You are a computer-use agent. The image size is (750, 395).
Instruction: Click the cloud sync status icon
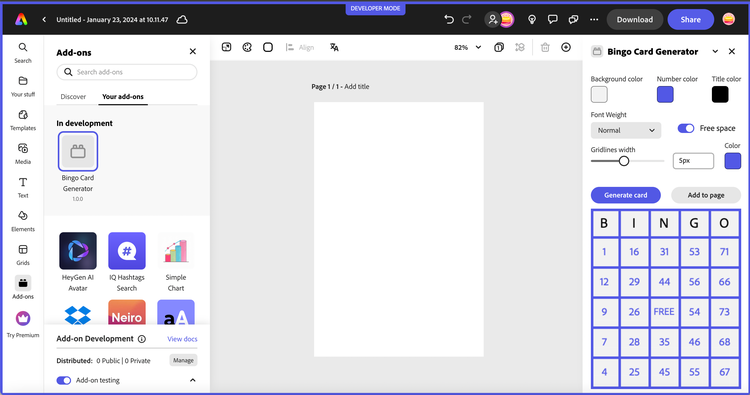(182, 20)
